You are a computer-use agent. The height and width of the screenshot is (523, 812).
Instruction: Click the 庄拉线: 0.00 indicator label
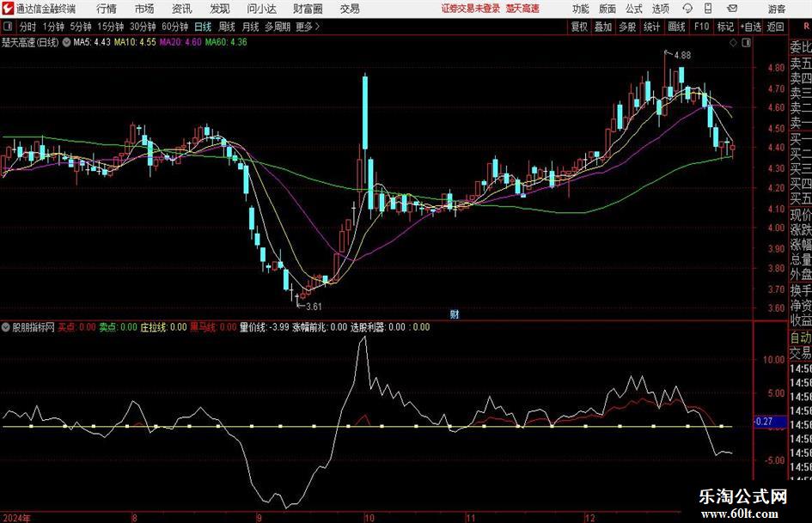pyautogui.click(x=163, y=327)
